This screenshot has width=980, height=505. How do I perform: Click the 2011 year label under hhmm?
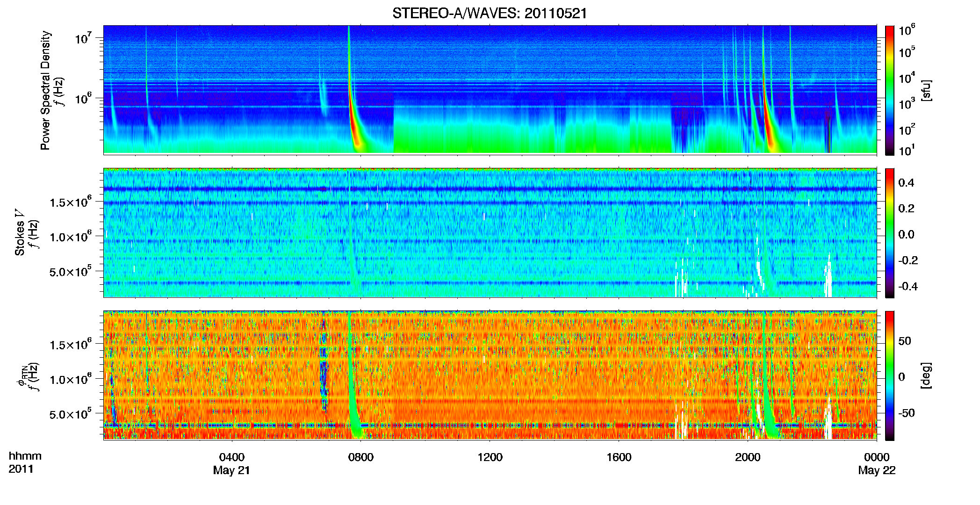tap(21, 469)
